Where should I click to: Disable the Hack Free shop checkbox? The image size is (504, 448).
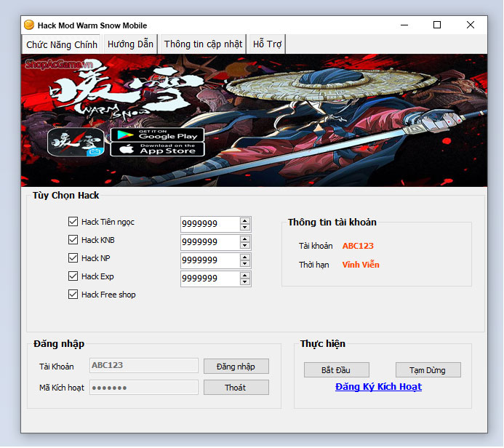click(x=73, y=295)
